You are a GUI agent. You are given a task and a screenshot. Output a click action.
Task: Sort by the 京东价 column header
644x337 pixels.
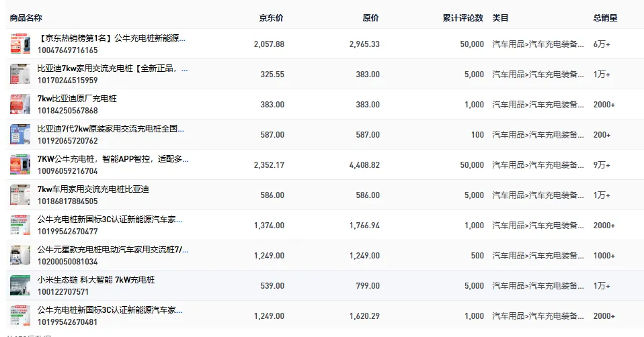point(271,18)
